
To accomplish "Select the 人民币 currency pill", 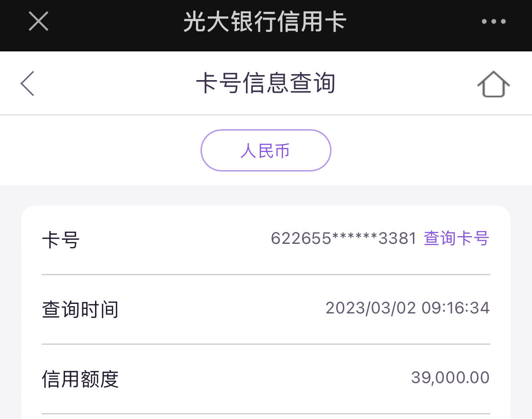I will (x=266, y=151).
